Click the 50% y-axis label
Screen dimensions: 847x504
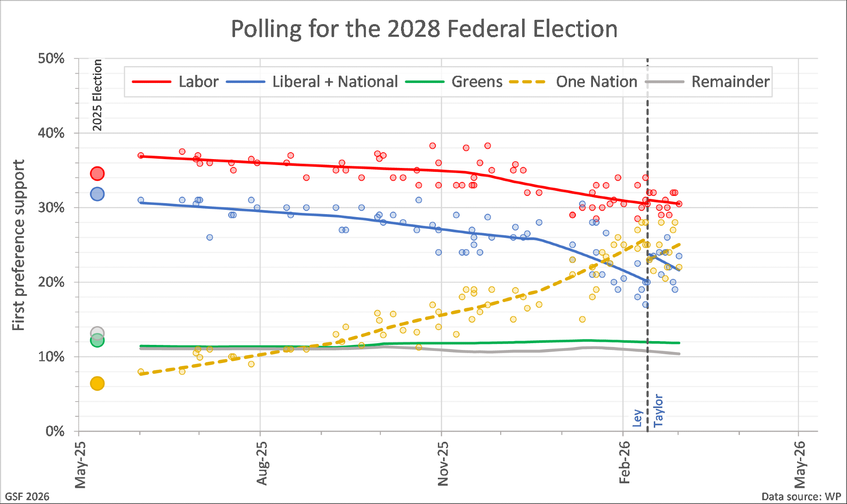point(51,58)
